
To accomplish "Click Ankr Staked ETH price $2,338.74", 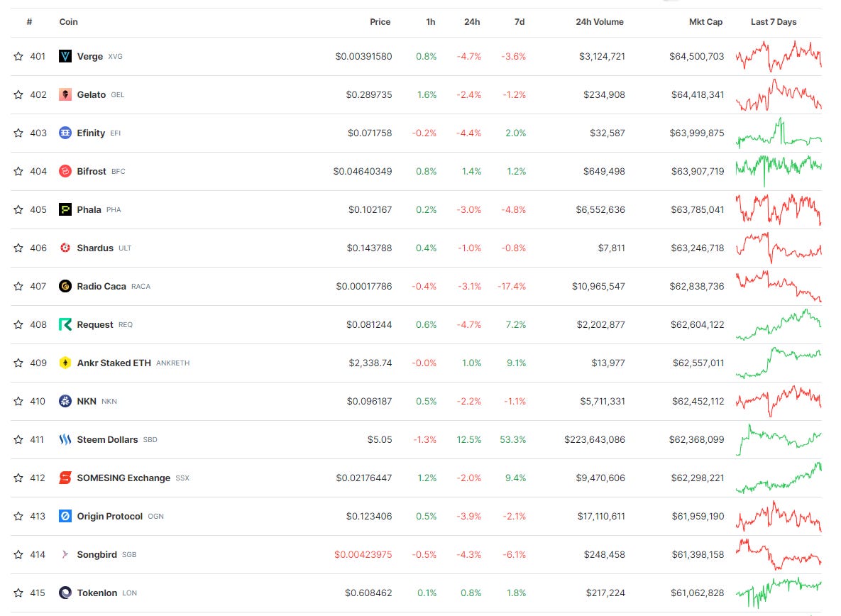I will coord(370,363).
